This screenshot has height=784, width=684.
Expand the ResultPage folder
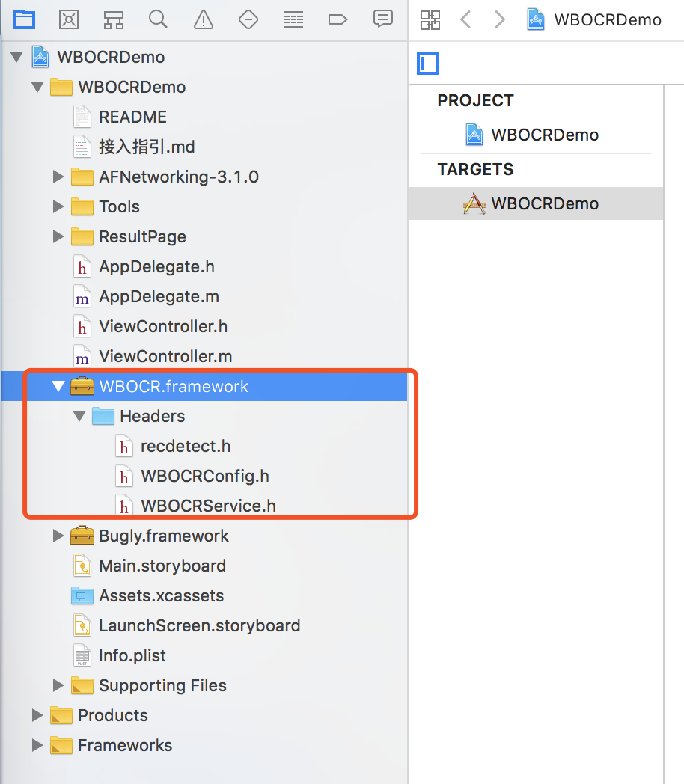pyautogui.click(x=58, y=236)
